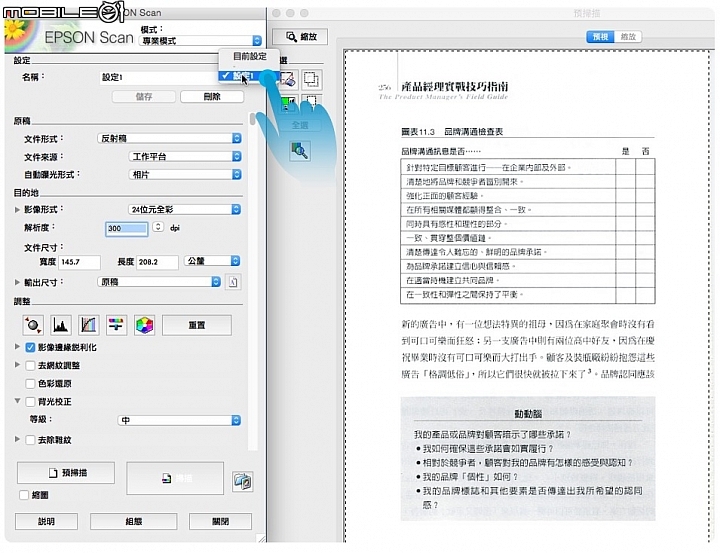This screenshot has height=553, width=720.
Task: Click the 組態 configuration button
Action: (x=134, y=521)
